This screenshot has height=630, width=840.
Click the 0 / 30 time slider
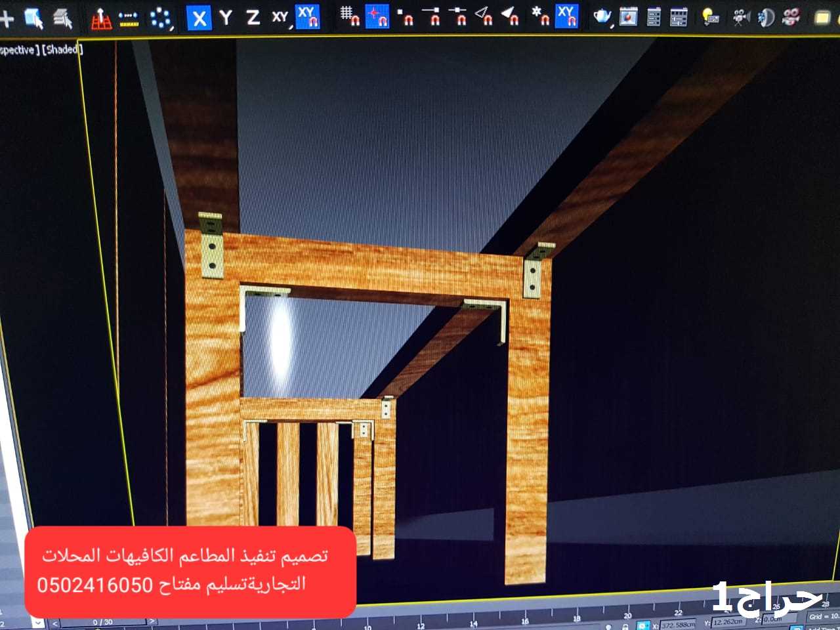[x=103, y=621]
